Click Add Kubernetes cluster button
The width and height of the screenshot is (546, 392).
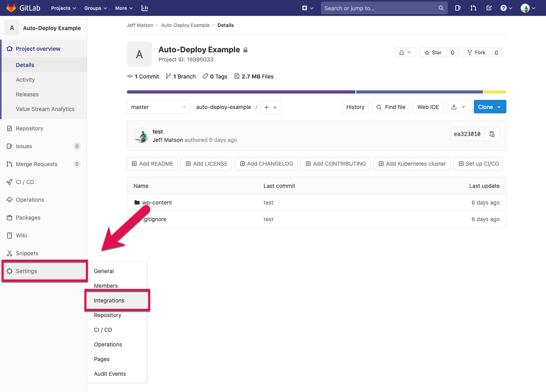(x=412, y=164)
